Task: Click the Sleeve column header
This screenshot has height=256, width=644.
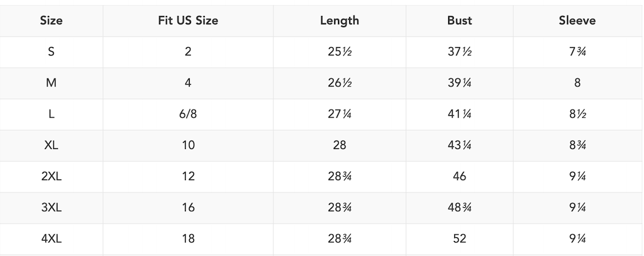Action: coord(577,21)
